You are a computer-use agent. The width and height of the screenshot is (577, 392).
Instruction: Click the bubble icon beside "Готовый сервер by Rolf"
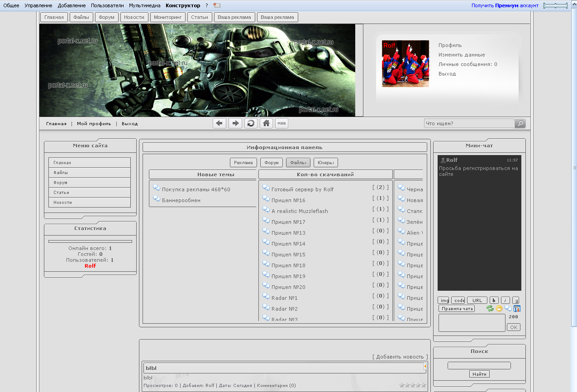point(266,188)
